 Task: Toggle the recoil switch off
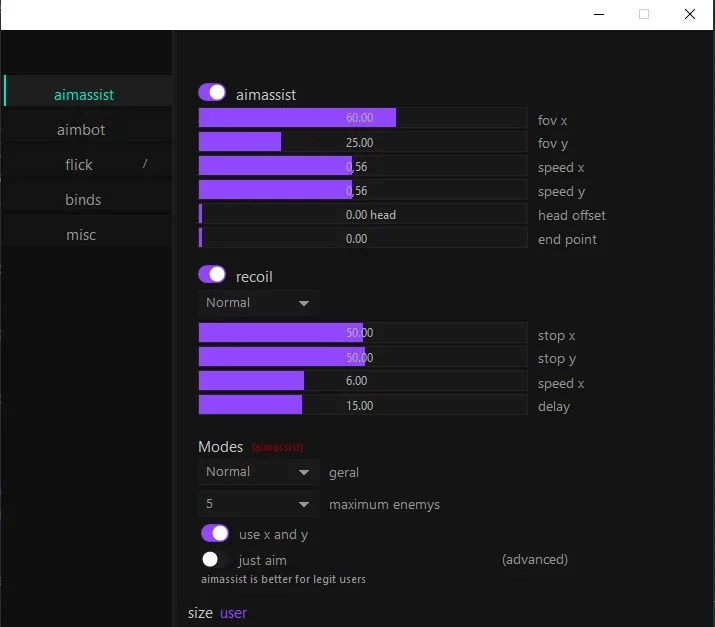coord(212,275)
